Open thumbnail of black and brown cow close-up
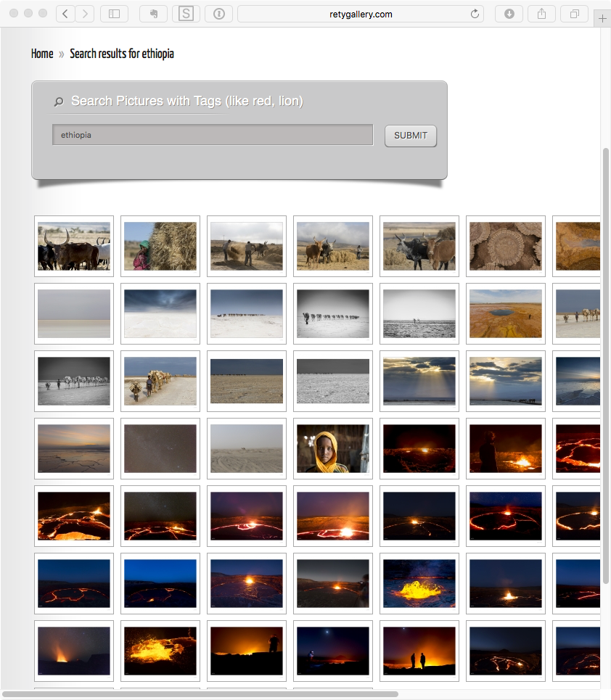The width and height of the screenshot is (611, 700). (x=419, y=246)
